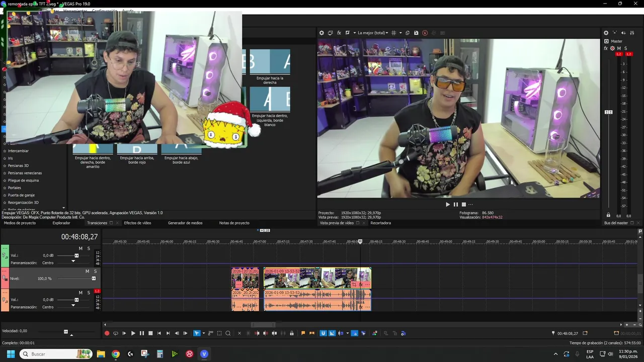Switch to Generador de medios tab
Image resolution: width=644 pixels, height=362 pixels.
(185, 223)
